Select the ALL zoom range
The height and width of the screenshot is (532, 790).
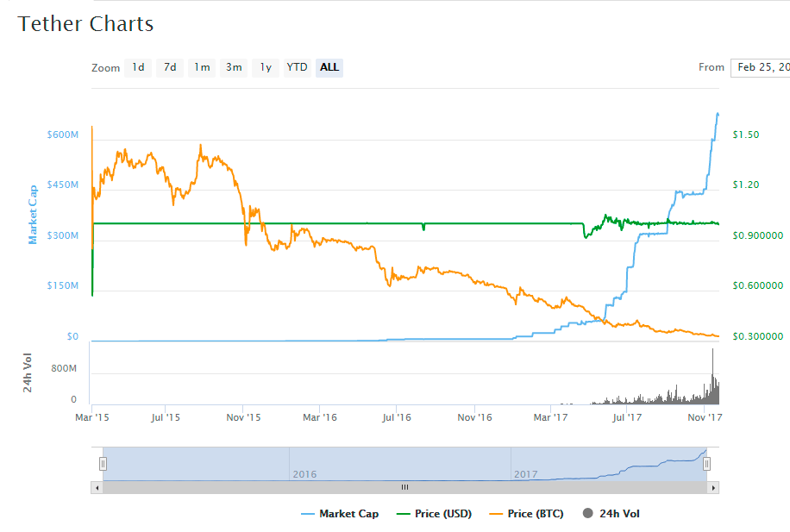point(329,67)
